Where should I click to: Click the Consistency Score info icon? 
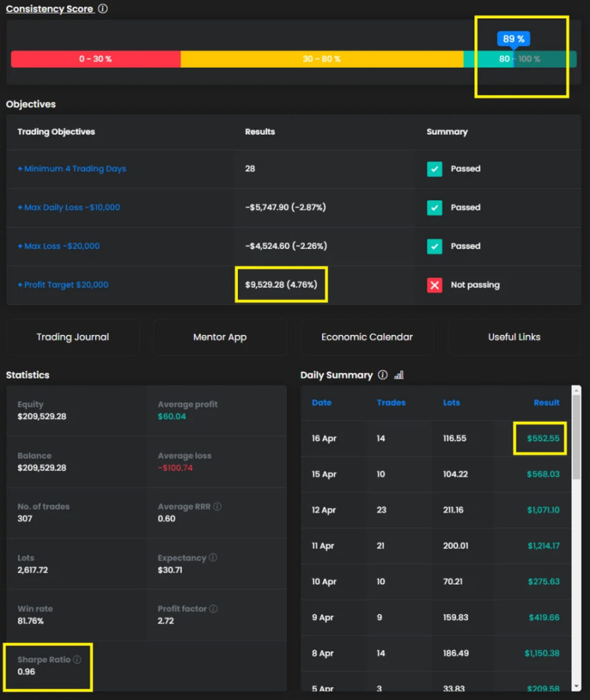(x=103, y=9)
